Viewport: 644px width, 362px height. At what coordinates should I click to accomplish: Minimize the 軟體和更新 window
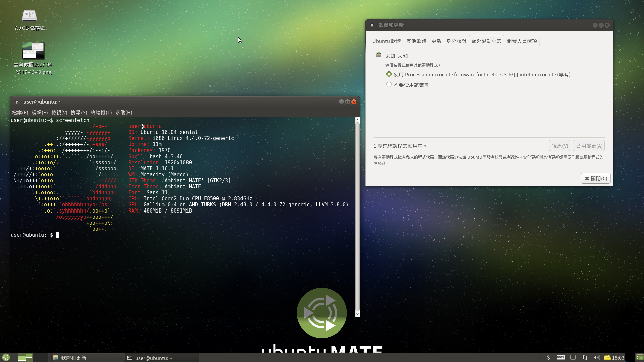pos(595,25)
